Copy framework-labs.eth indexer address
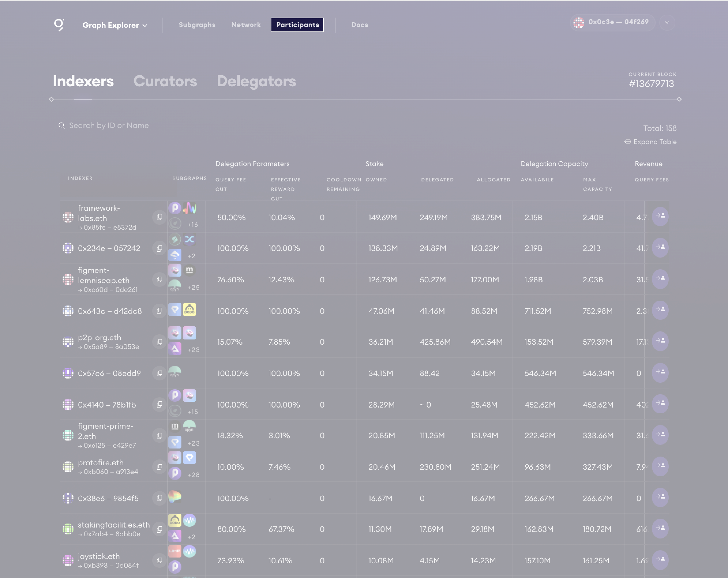 pyautogui.click(x=159, y=217)
